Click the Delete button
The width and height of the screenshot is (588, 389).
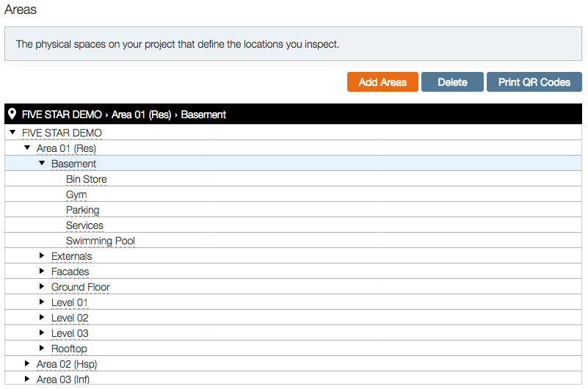pos(452,82)
